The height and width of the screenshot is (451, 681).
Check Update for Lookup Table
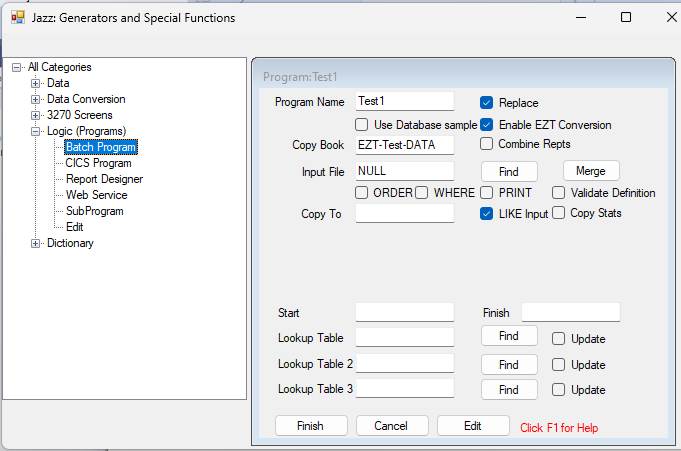tap(559, 338)
